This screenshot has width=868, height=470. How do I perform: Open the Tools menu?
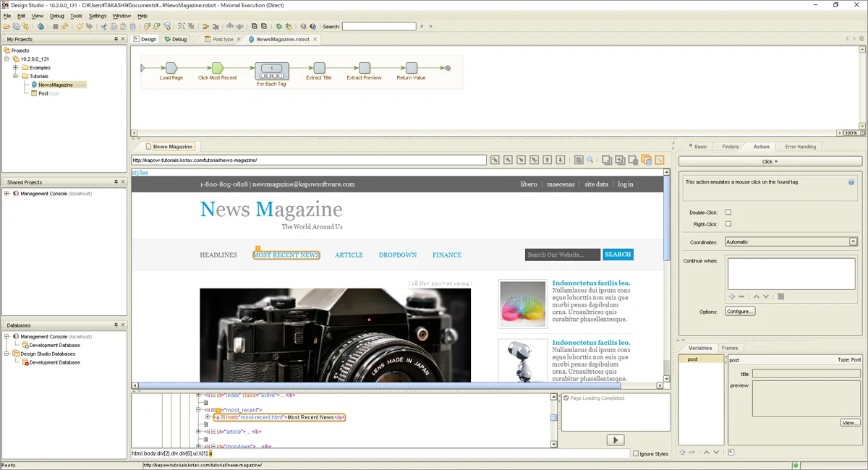point(76,16)
